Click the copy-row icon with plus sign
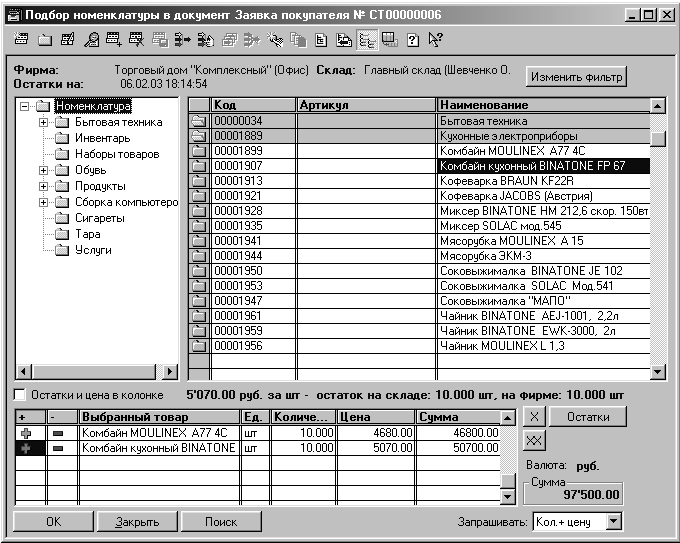Image resolution: width=680 pixels, height=543 pixels. [114, 39]
